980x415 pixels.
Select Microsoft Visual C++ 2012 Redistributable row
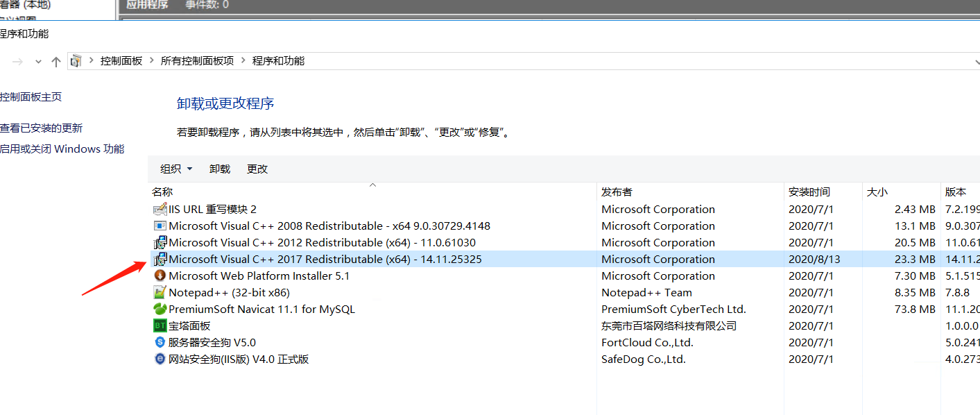click(565, 242)
